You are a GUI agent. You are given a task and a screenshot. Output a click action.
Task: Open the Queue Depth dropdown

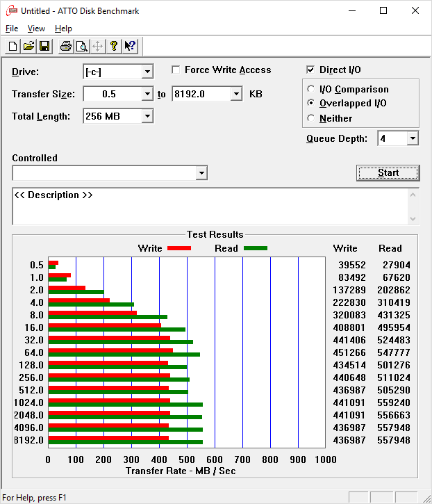(x=413, y=138)
